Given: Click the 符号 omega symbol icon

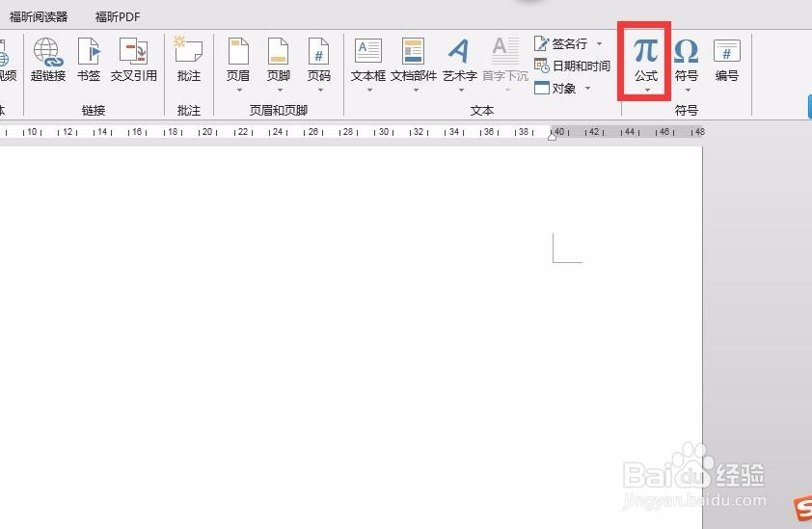Looking at the screenshot, I should coord(687,51).
